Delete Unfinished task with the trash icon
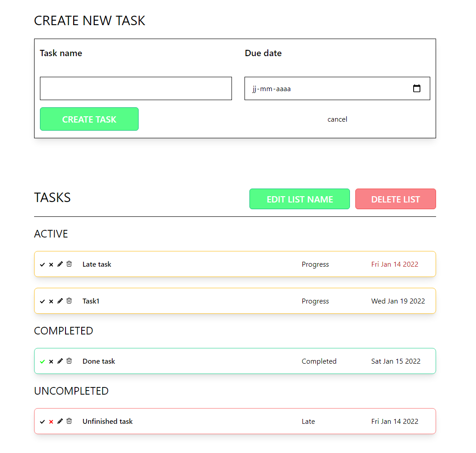Image resolution: width=476 pixels, height=453 pixels. pyautogui.click(x=69, y=421)
